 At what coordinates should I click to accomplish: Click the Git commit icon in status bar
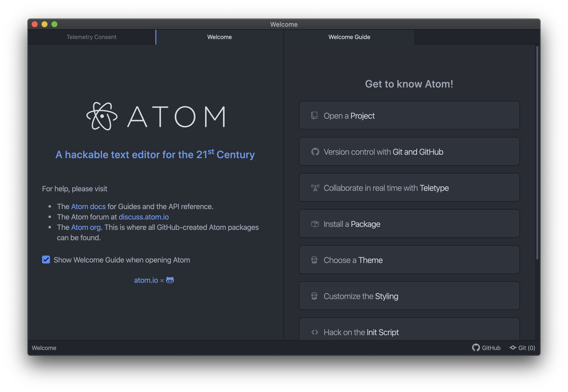(x=513, y=348)
